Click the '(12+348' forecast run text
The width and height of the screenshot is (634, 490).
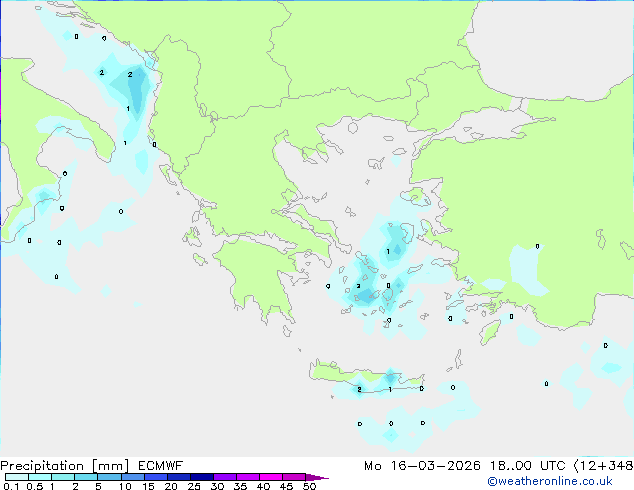(603, 466)
